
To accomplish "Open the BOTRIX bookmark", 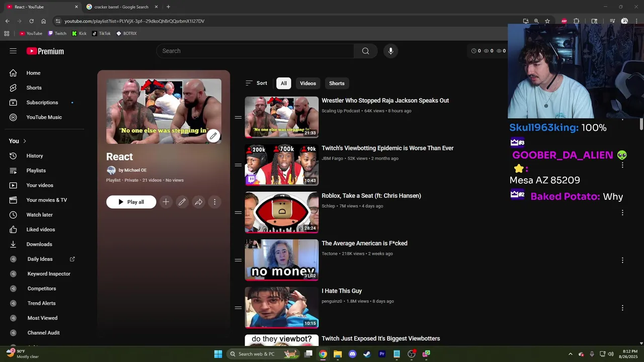I will click(126, 34).
